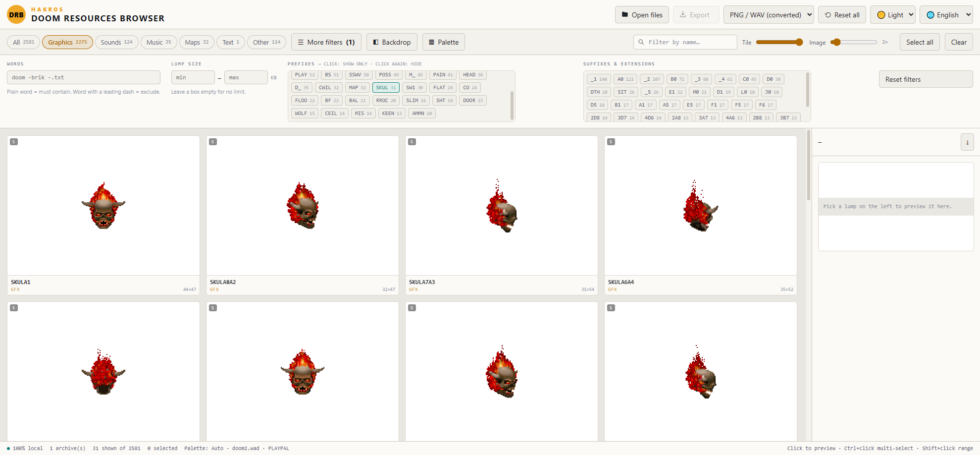Toggle the SIT suffix filter

[626, 92]
